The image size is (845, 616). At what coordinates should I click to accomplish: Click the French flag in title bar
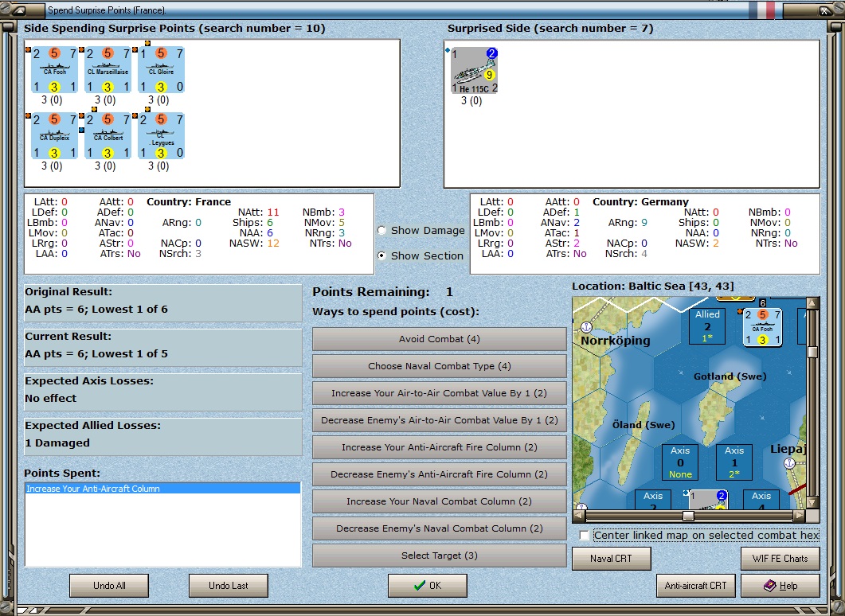(761, 10)
